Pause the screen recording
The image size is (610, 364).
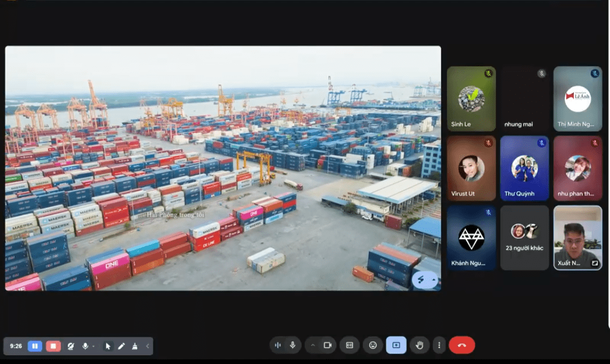(x=35, y=346)
